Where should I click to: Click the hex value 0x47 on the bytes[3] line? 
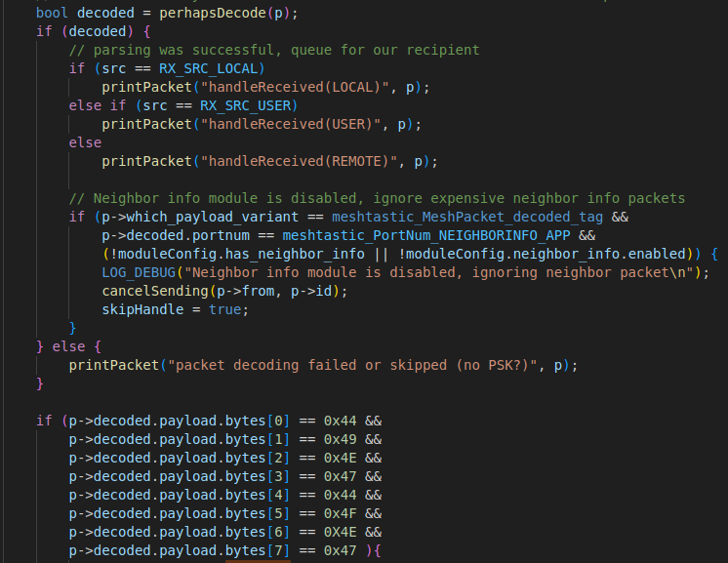[340, 477]
